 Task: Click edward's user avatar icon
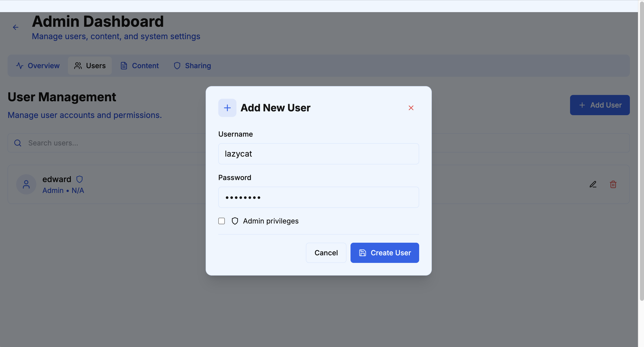(26, 184)
